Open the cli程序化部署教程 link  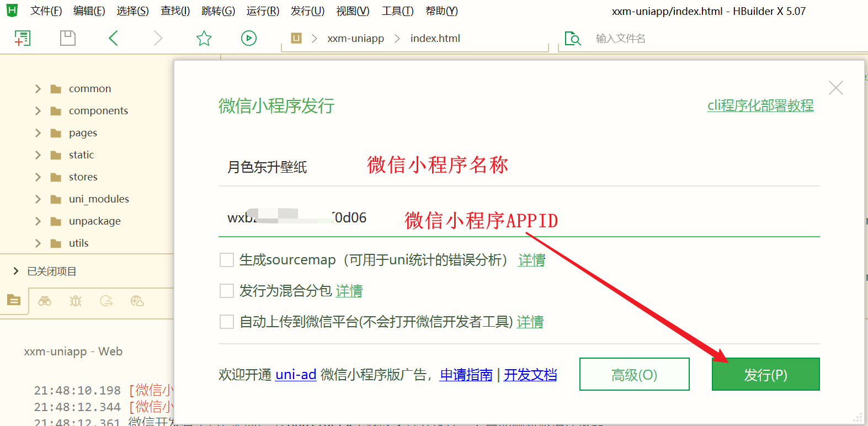(760, 105)
